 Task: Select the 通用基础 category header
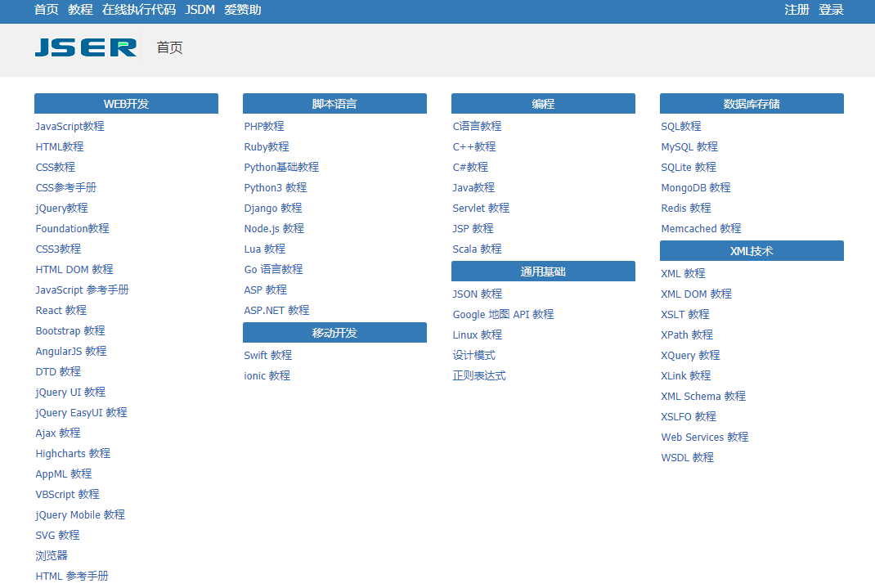coord(544,272)
